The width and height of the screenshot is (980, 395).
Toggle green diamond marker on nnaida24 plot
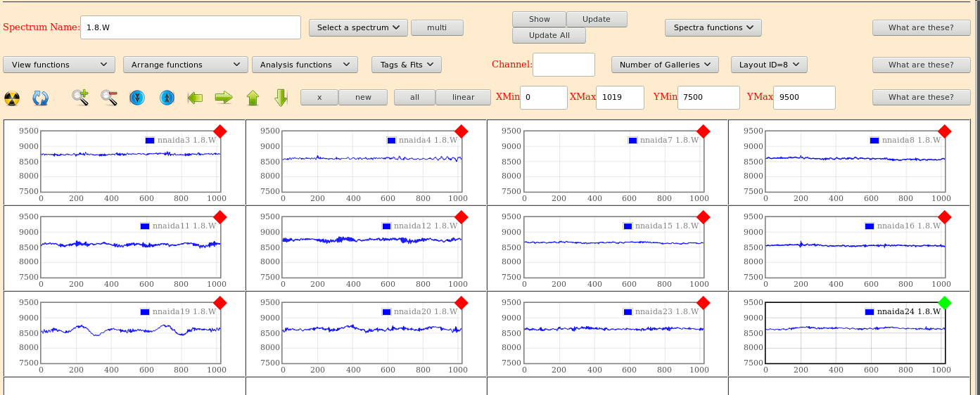pyautogui.click(x=945, y=303)
